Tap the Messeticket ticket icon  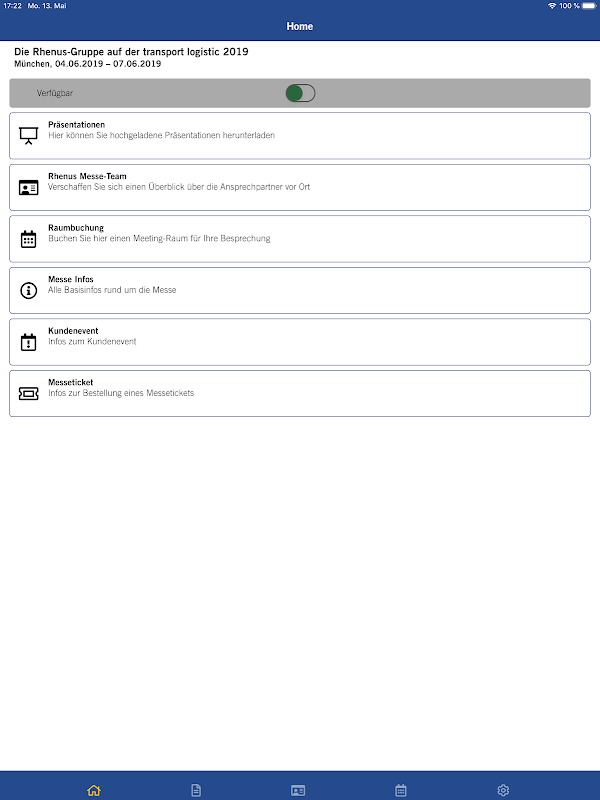[x=29, y=393]
